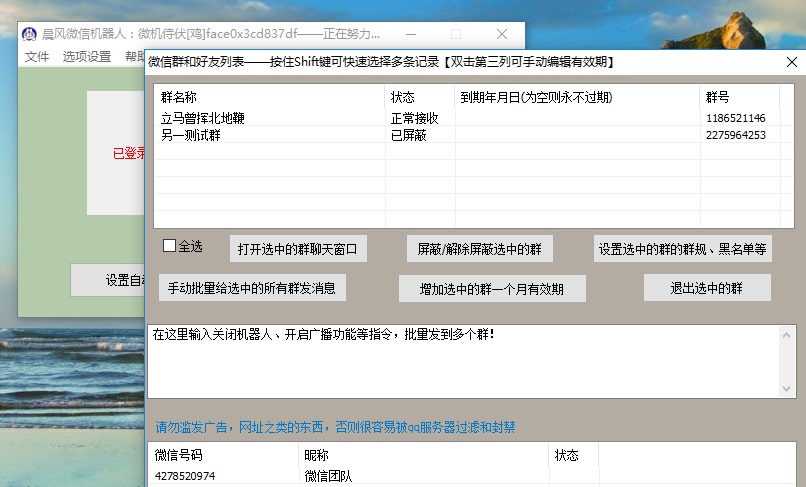The image size is (806, 487).
Task: Click the 到期年月日 column header
Action: (576, 98)
